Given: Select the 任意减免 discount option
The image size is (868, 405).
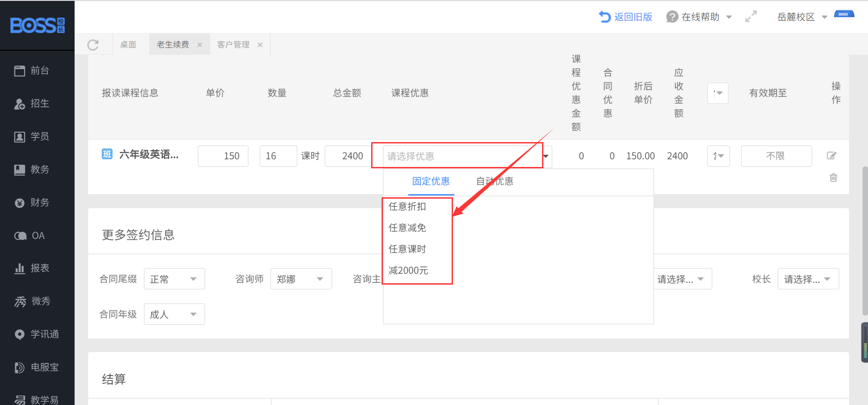Looking at the screenshot, I should pyautogui.click(x=407, y=228).
